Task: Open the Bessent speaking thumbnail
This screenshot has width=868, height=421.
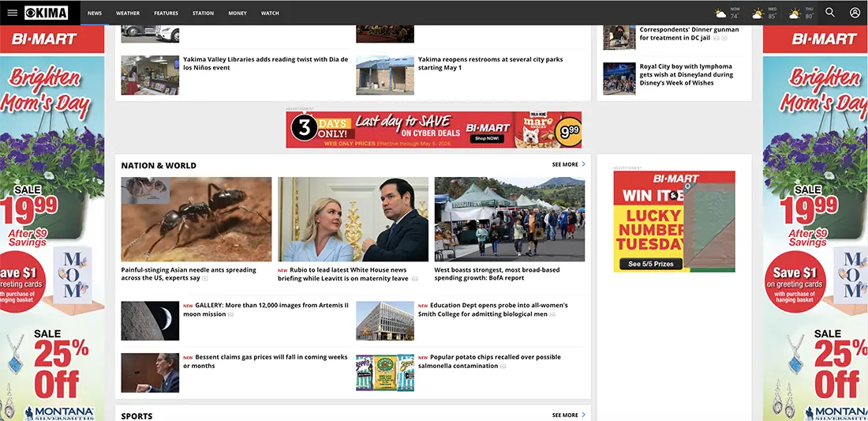Action: click(150, 373)
